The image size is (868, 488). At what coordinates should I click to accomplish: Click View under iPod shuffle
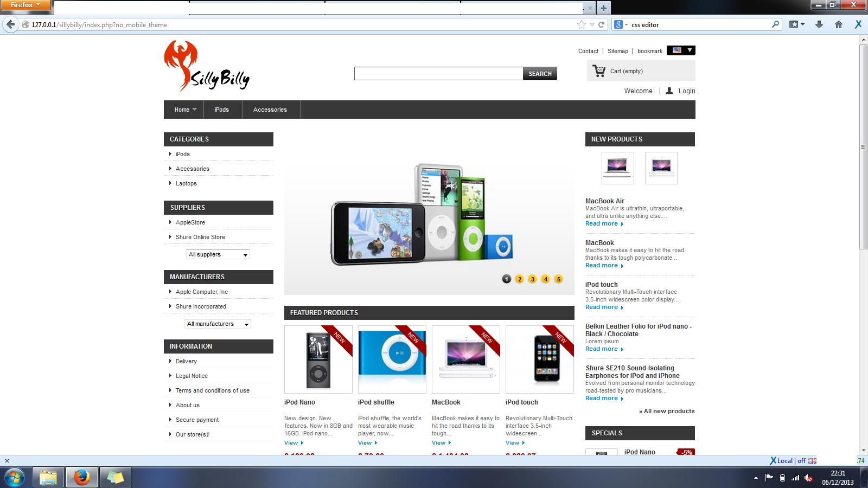point(367,443)
